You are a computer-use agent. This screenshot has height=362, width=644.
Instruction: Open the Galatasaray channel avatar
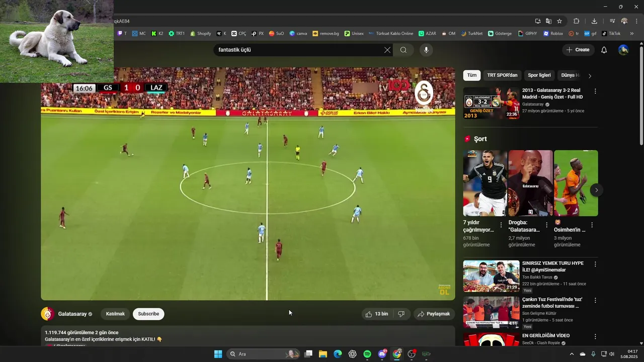47,314
